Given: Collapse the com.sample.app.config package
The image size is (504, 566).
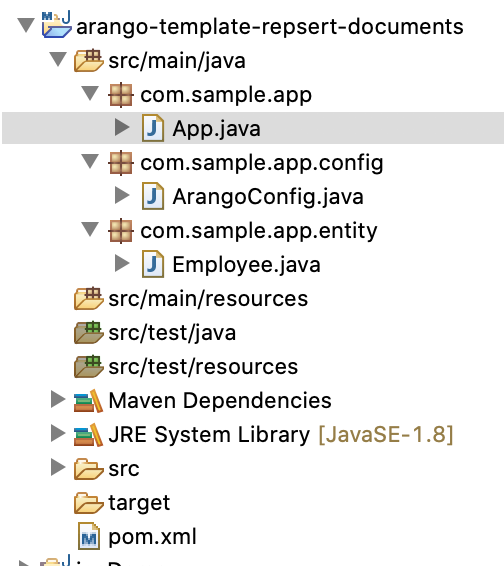Looking at the screenshot, I should pos(90,162).
